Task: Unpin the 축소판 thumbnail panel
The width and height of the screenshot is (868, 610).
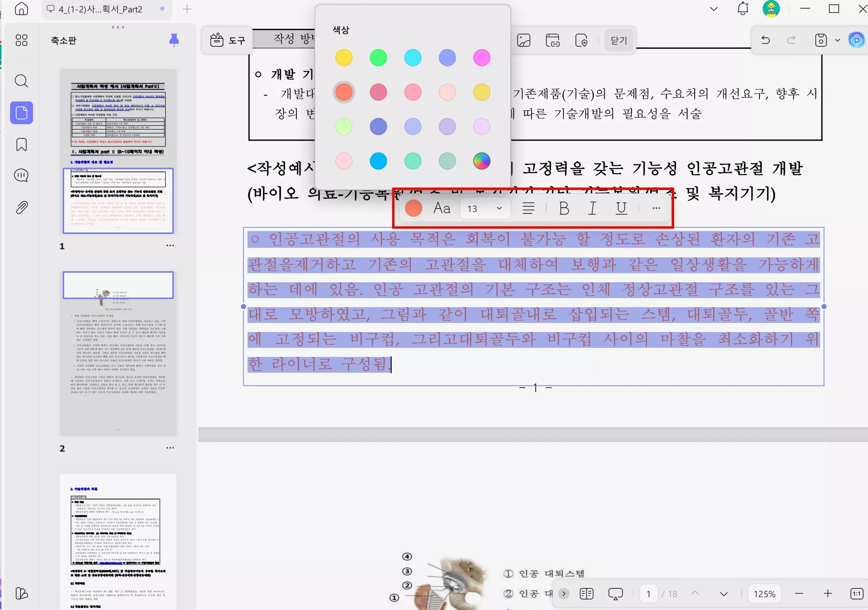Action: click(x=173, y=40)
